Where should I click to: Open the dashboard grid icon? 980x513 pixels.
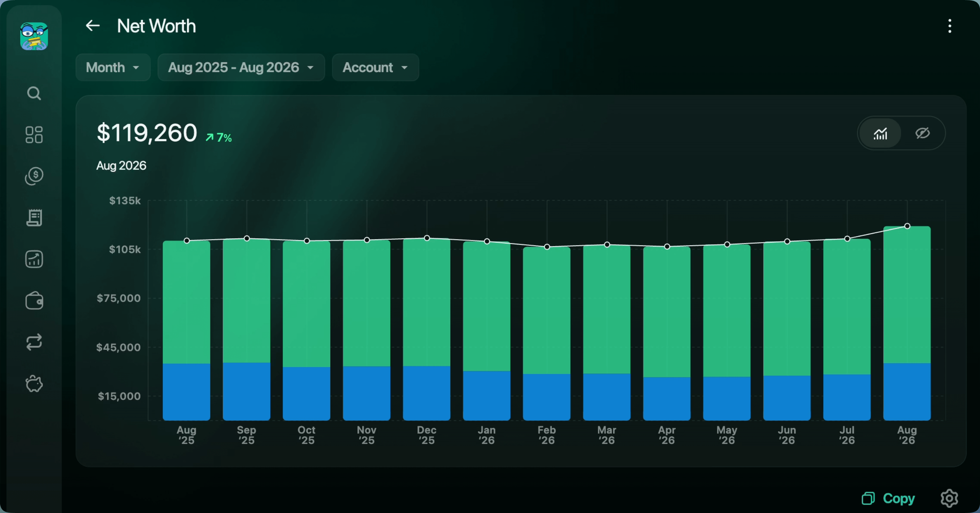tap(34, 135)
